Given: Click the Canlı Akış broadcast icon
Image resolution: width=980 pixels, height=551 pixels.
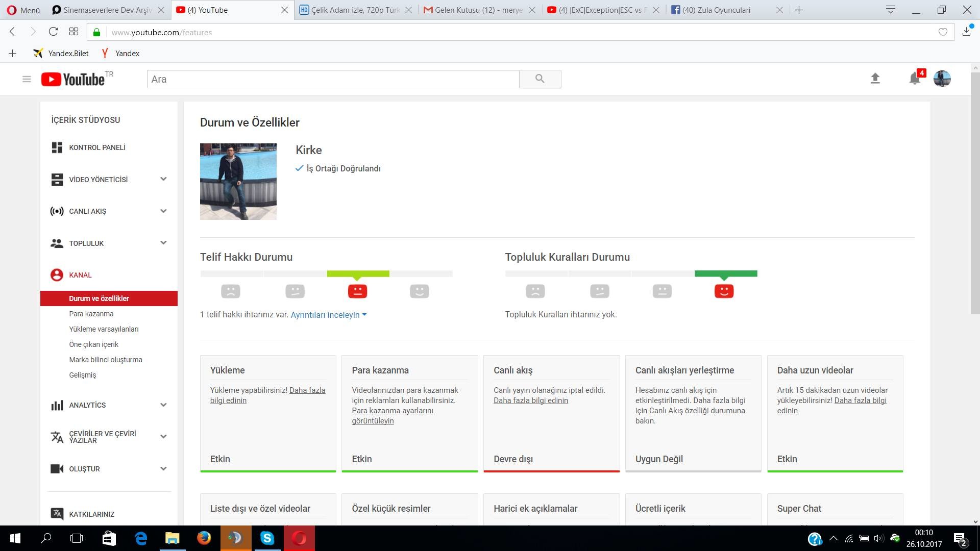Looking at the screenshot, I should (57, 211).
